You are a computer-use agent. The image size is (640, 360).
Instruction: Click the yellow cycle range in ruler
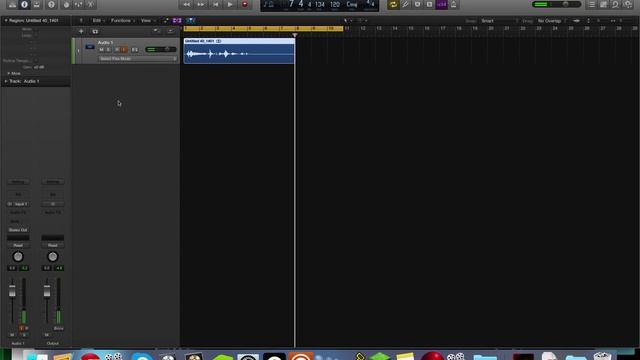(264, 29)
